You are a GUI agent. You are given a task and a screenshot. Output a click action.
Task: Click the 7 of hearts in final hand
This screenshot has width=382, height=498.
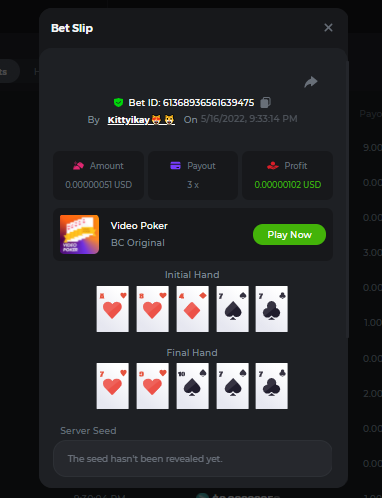tap(113, 386)
